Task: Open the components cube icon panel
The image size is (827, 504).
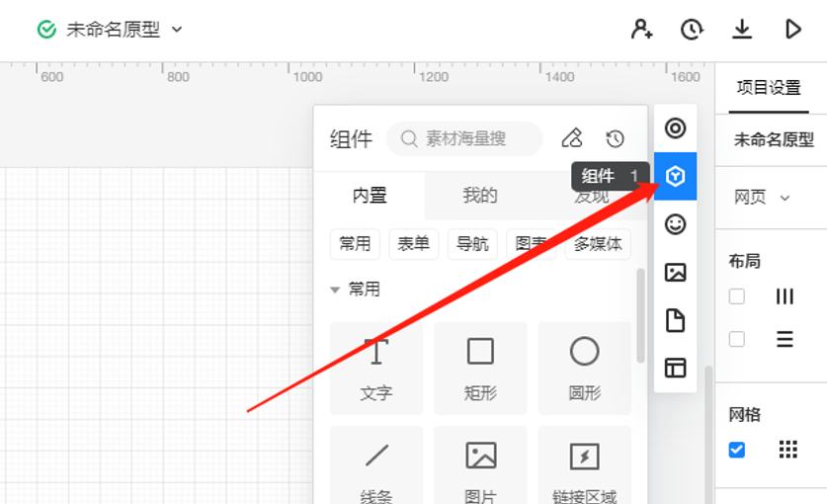Action: 675,176
